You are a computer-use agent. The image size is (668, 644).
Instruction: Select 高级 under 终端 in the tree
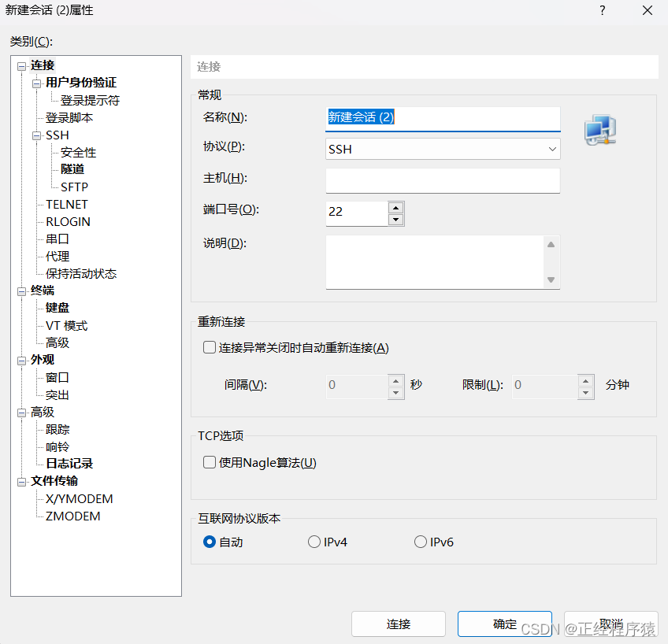pyautogui.click(x=57, y=342)
